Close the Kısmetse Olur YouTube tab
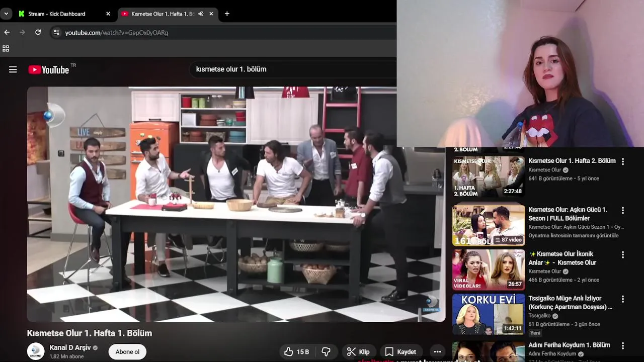Screen dimensions: 644x362 pyautogui.click(x=211, y=14)
